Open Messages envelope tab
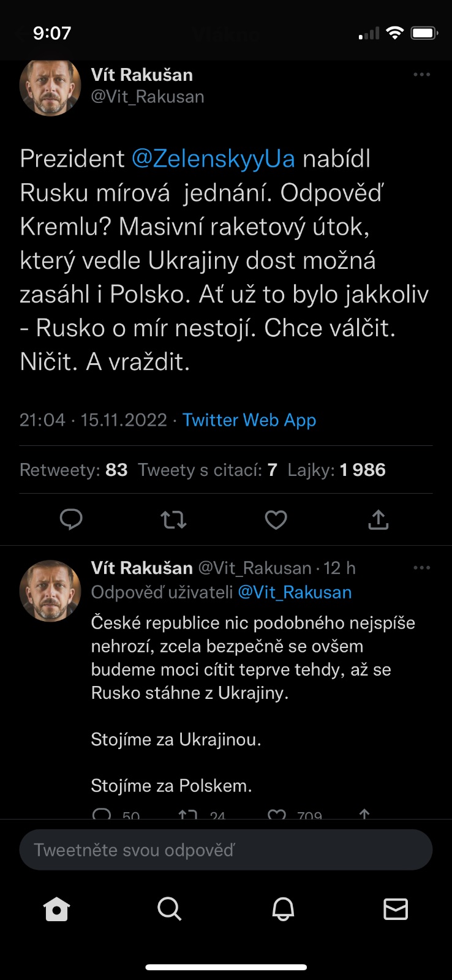The image size is (452, 980). pyautogui.click(x=396, y=910)
